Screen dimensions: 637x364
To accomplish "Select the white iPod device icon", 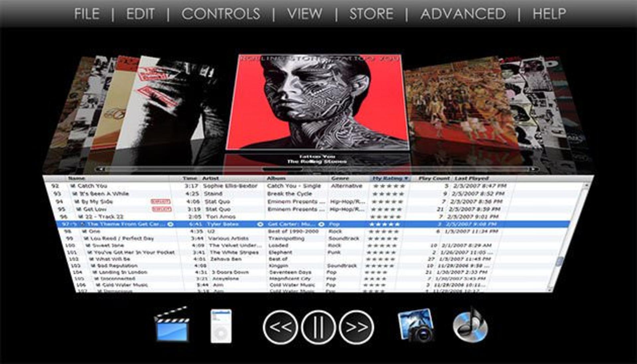I will pyautogui.click(x=221, y=326).
